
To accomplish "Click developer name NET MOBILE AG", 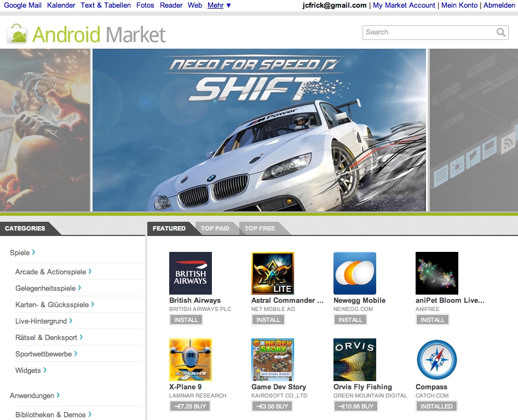I will point(273,309).
